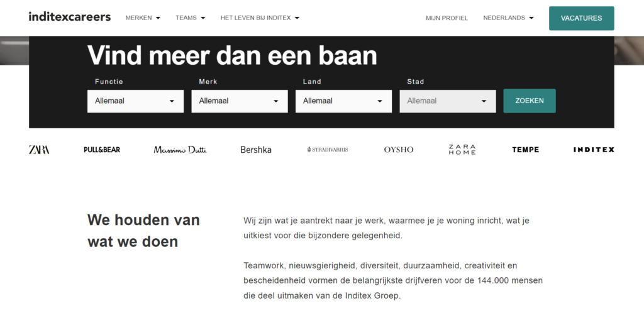Open the Inditex brand logo
Screen dimensions: 644x313
(x=594, y=150)
